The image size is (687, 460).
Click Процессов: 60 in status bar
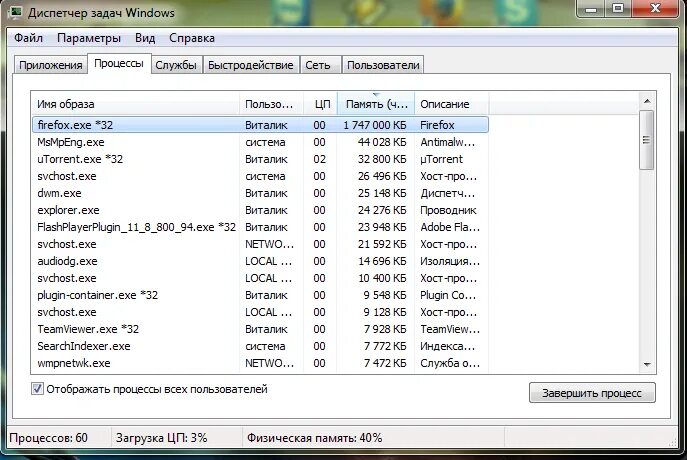click(x=49, y=438)
